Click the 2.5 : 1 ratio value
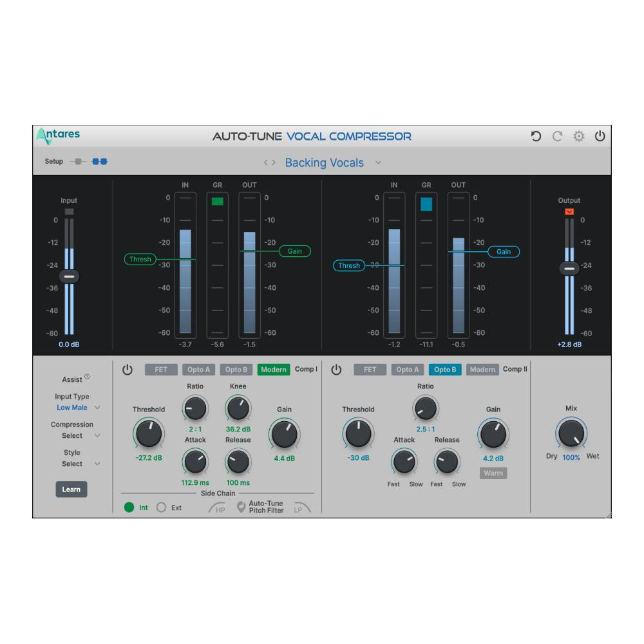The height and width of the screenshot is (644, 644). [x=426, y=429]
